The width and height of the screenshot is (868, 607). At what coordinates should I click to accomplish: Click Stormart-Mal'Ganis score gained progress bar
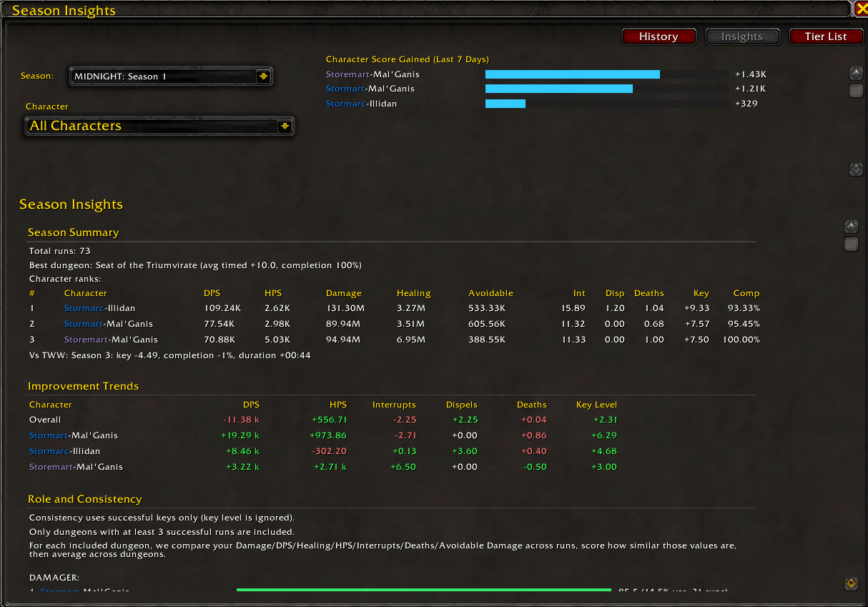coord(607,89)
